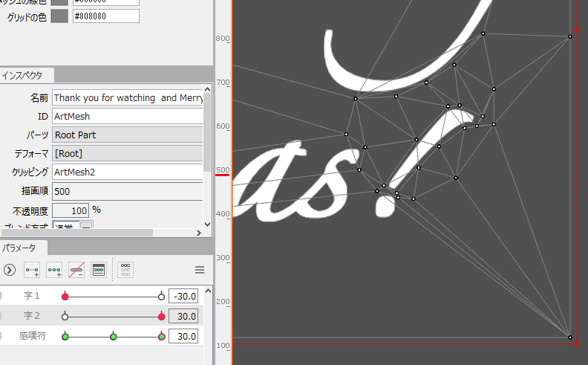The image size is (588, 365).
Task: Switch to the パラメータ tab
Action: coord(19,248)
